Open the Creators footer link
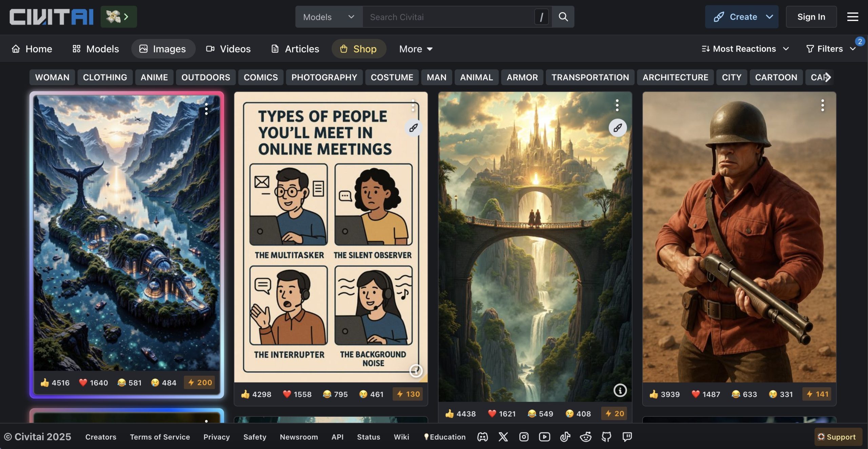This screenshot has width=868, height=449. (101, 437)
